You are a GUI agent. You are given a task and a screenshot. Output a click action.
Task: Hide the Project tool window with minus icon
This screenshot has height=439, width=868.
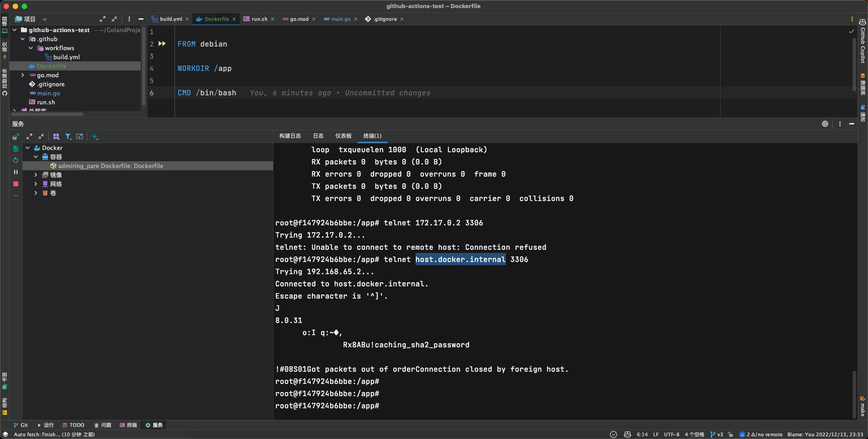tap(141, 19)
